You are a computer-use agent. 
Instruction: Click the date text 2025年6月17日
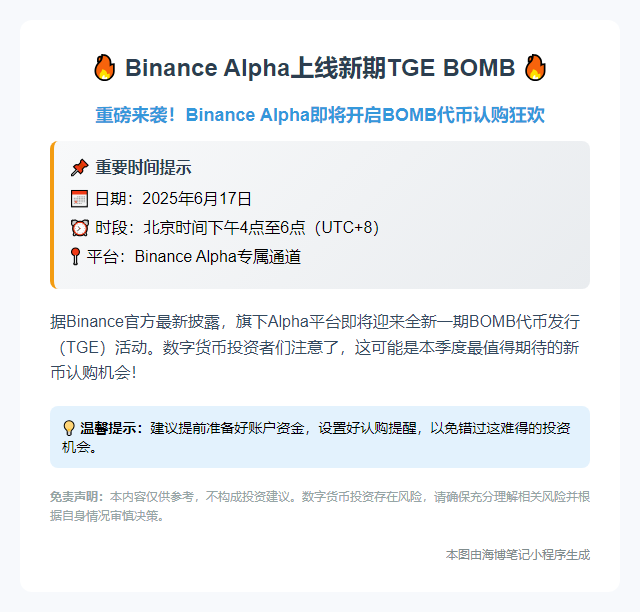point(197,198)
